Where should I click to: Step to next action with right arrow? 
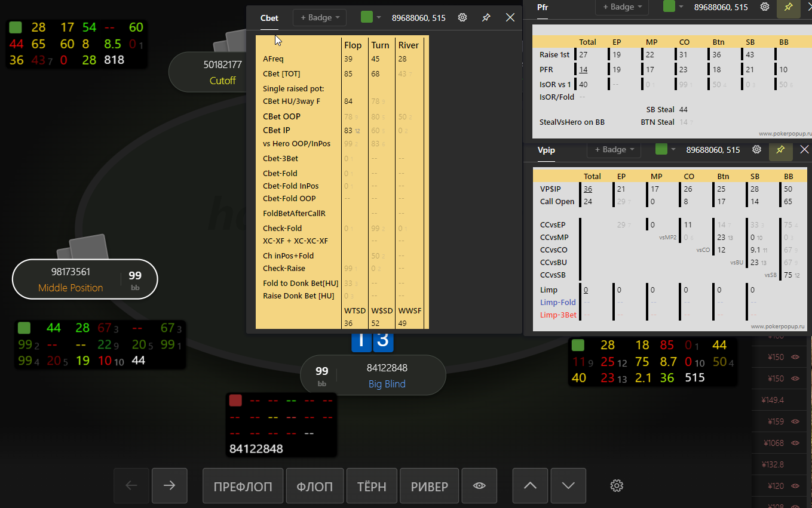(x=170, y=486)
